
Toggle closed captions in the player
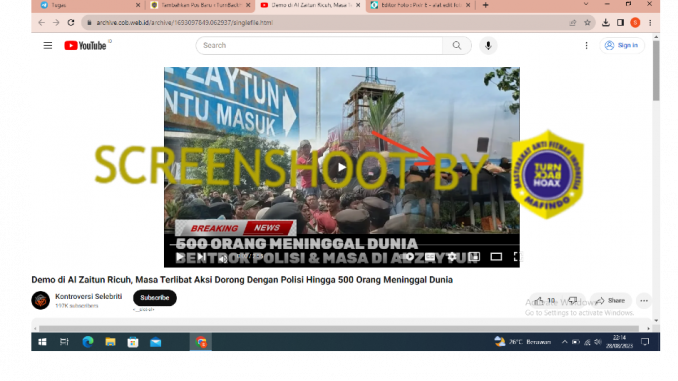tap(430, 257)
